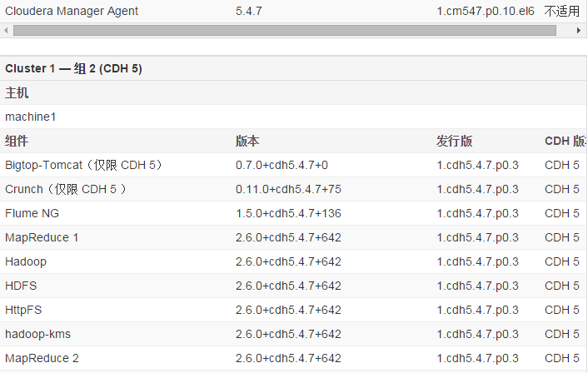
Task: Click the horizontal scrollbar thumb
Action: (285, 30)
